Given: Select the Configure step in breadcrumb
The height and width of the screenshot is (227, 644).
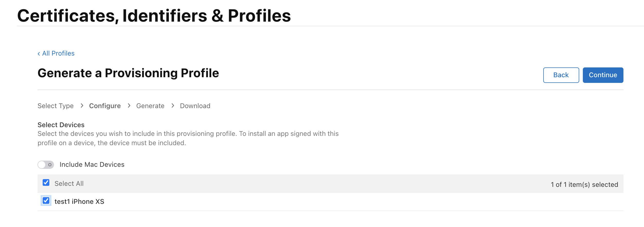Looking at the screenshot, I should (105, 106).
